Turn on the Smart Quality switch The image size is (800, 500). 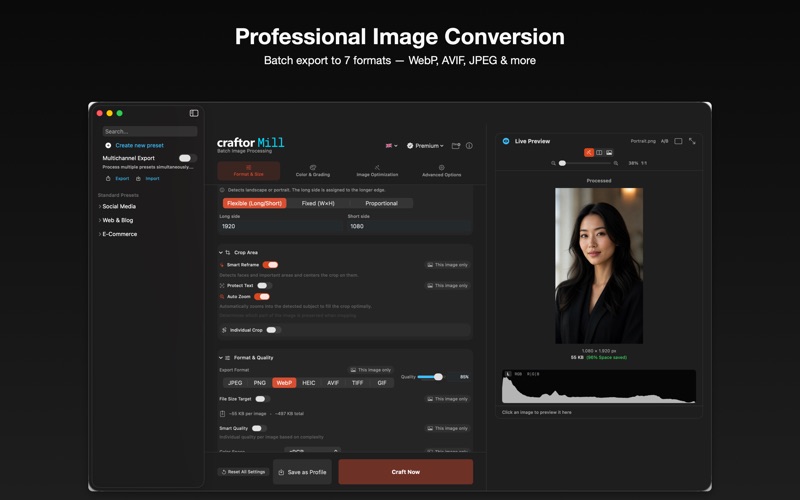pyautogui.click(x=258, y=429)
